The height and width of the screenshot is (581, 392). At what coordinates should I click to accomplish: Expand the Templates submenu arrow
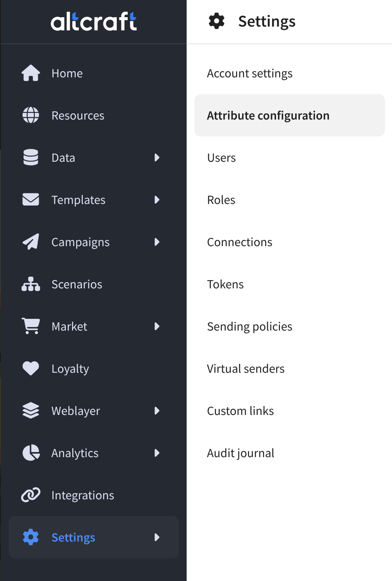(157, 200)
